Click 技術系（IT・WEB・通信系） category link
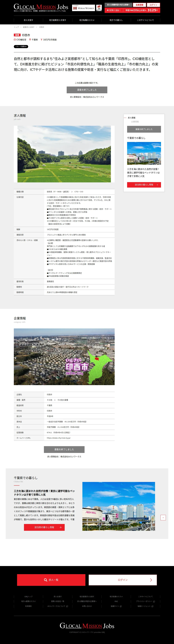The width and height of the screenshot is (174, 644). point(58,192)
